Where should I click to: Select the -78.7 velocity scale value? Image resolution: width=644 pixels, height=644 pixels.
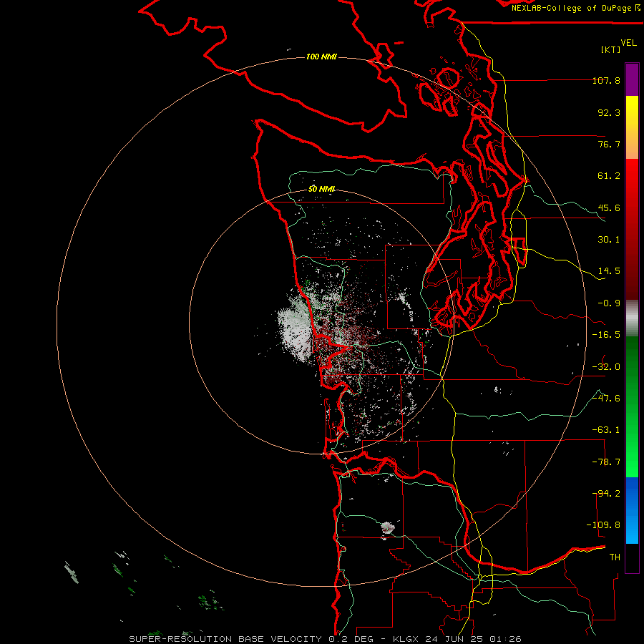click(606, 462)
